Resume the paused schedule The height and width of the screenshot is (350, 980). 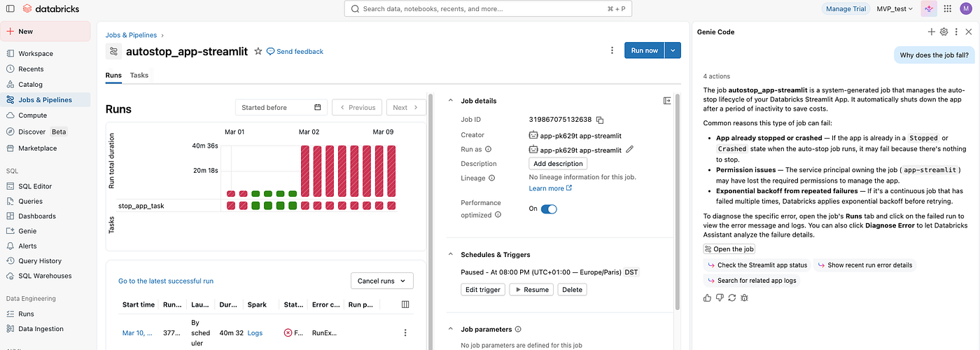pos(531,290)
